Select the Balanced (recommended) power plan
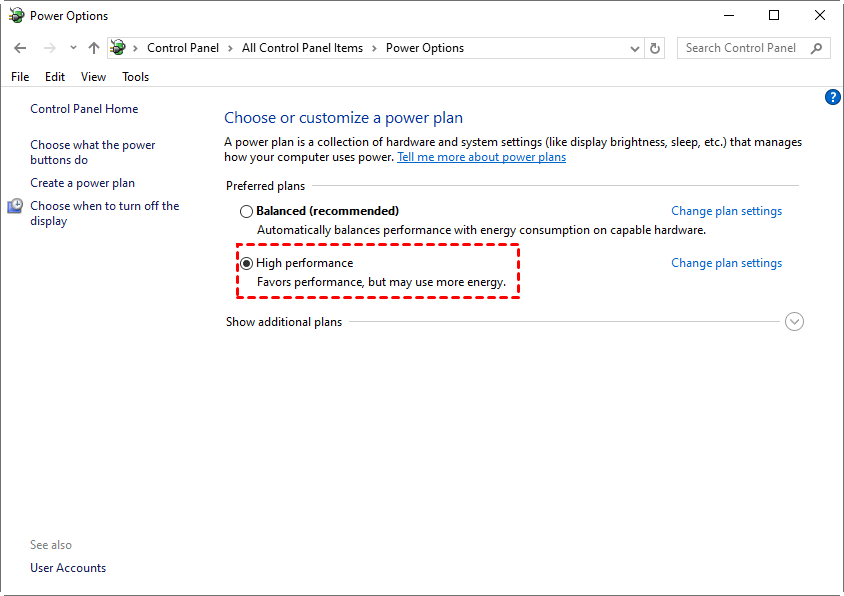The height and width of the screenshot is (596, 844). [246, 212]
